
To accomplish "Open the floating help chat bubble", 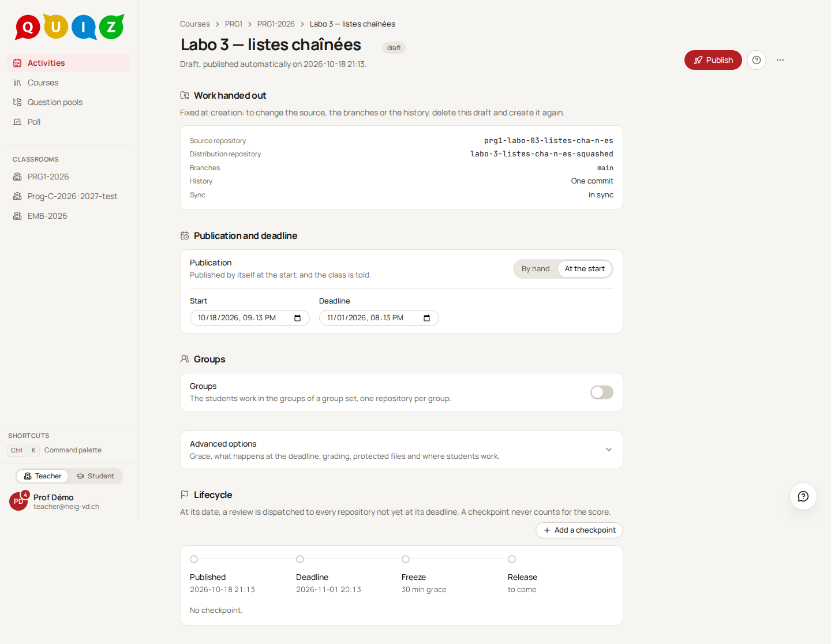I will pos(803,496).
